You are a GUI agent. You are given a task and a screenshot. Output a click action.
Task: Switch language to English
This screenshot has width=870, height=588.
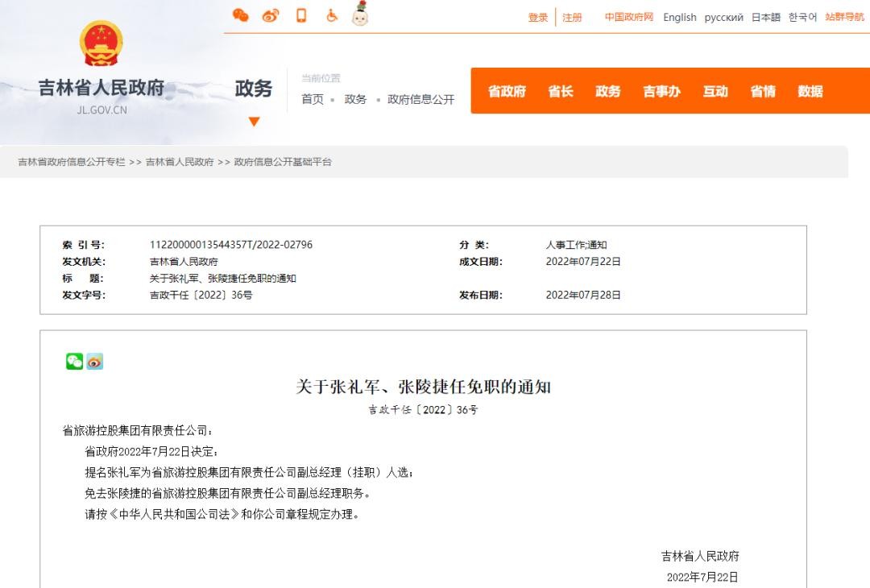click(679, 17)
